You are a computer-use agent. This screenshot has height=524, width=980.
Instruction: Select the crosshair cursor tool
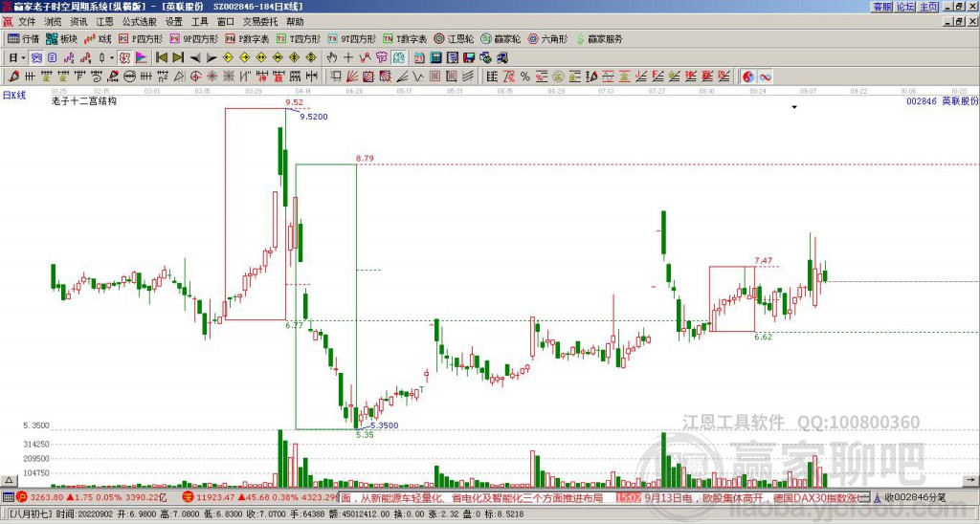pos(348,58)
